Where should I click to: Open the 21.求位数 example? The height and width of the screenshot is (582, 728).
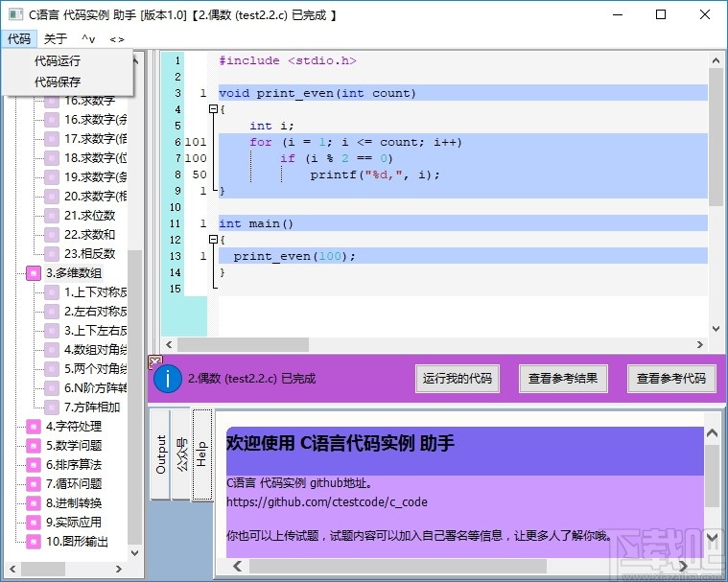[89, 216]
